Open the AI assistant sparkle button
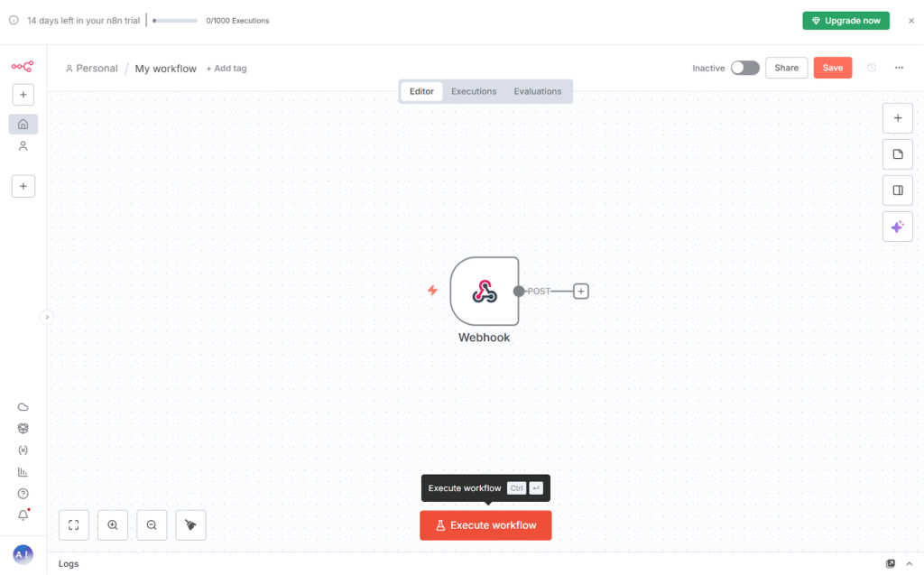Screen dimensions: 924x575 point(897,227)
